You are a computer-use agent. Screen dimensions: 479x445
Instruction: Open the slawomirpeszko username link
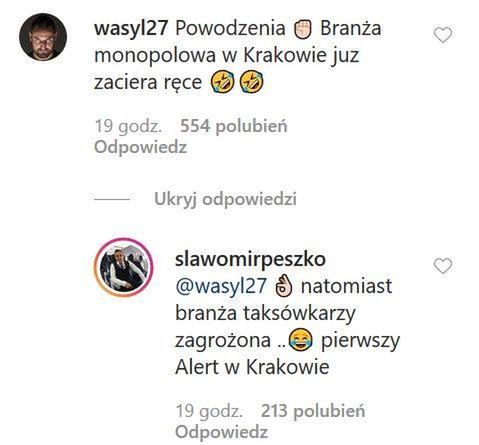click(250, 259)
